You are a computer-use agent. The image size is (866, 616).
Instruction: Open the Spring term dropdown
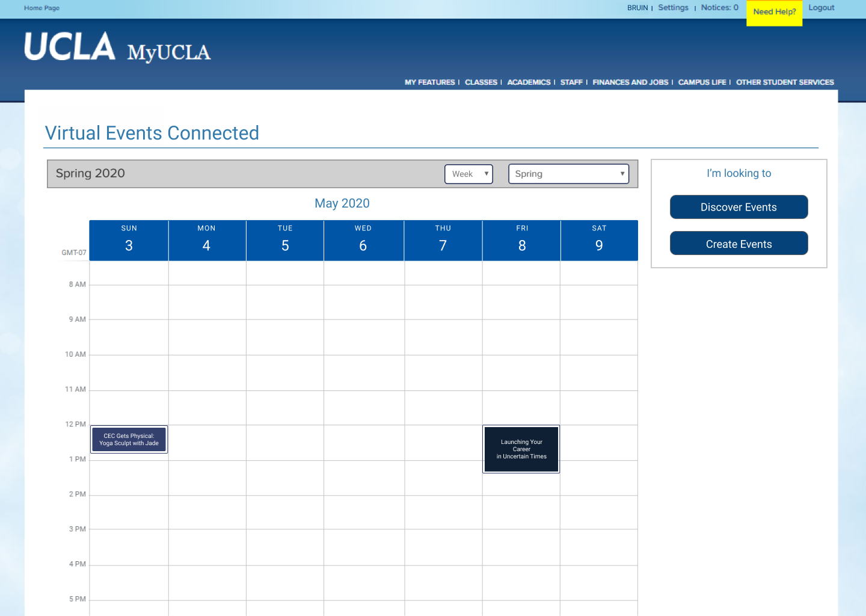[x=568, y=174]
